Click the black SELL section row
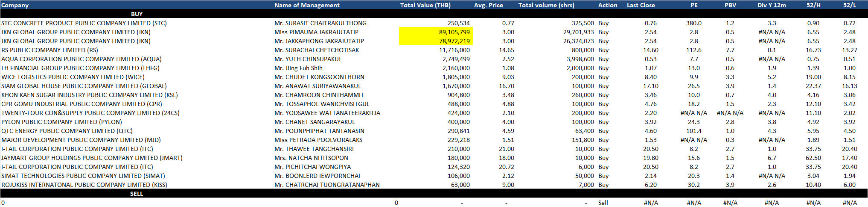This screenshot has height=207, width=868. point(137,194)
